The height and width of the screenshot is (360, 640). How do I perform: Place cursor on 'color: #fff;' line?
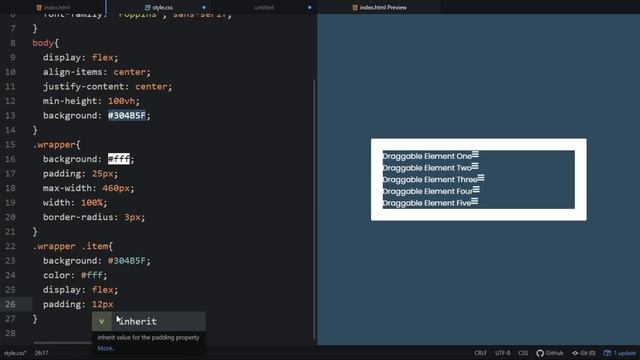(75, 275)
